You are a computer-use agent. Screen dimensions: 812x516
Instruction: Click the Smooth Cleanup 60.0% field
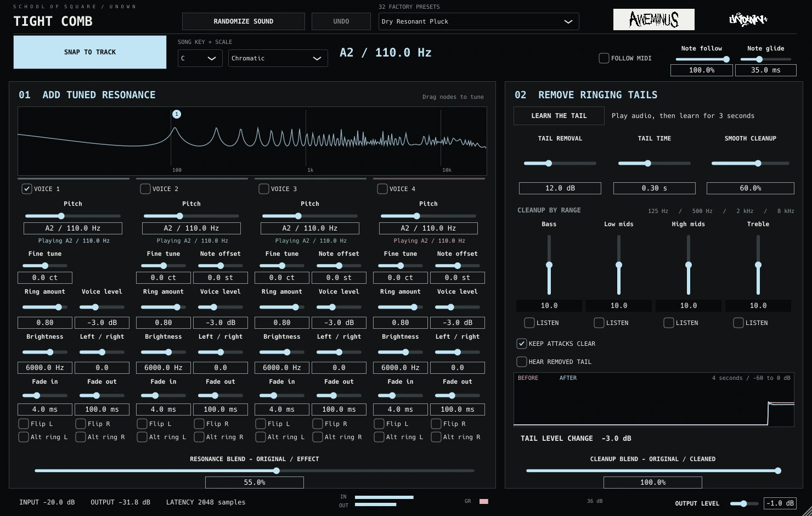click(x=750, y=188)
